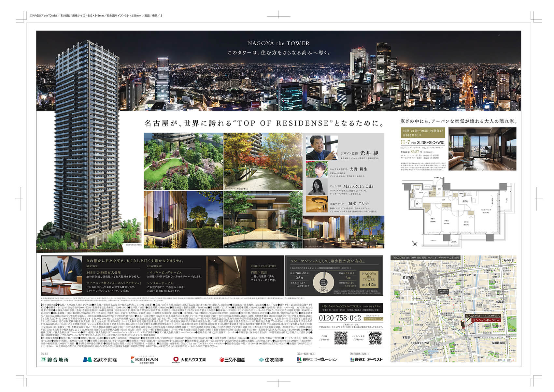Open the autumn foliage walkway image
554x392 pixels.
tap(263, 161)
